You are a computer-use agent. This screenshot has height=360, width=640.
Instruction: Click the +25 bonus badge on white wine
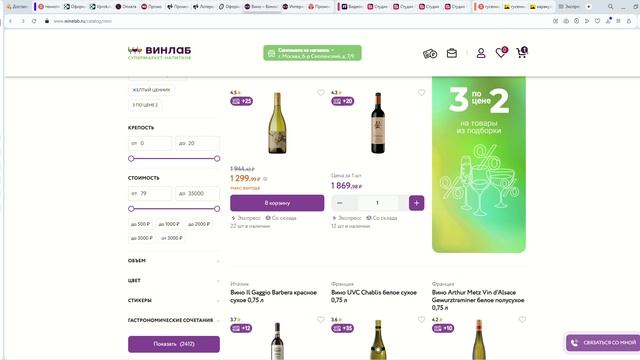point(242,101)
